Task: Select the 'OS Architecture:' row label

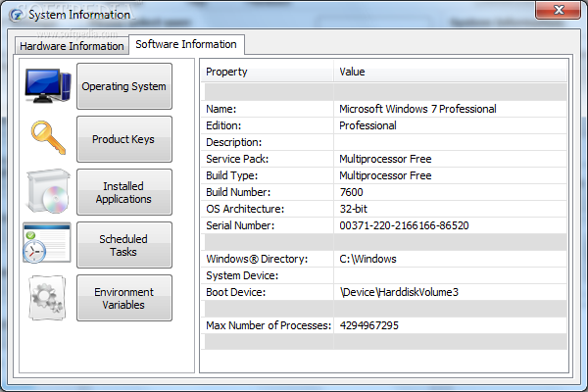Action: (x=245, y=209)
